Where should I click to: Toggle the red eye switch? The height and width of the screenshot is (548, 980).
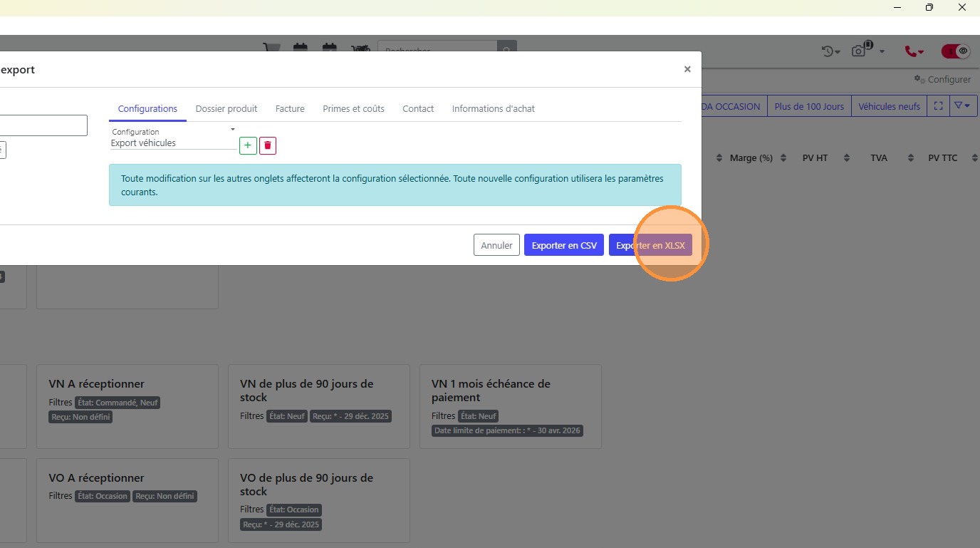tap(956, 51)
